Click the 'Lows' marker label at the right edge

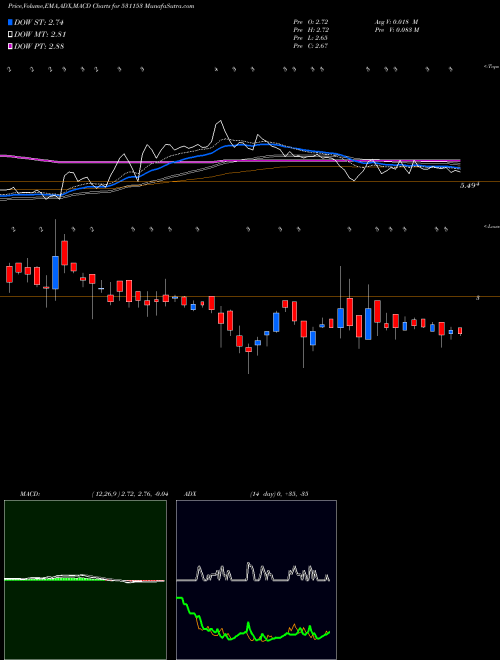click(492, 226)
